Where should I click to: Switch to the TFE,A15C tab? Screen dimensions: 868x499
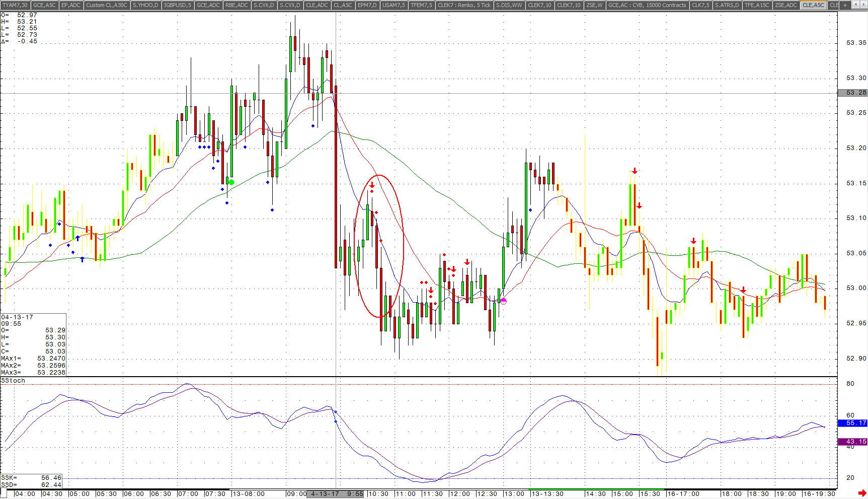757,5
